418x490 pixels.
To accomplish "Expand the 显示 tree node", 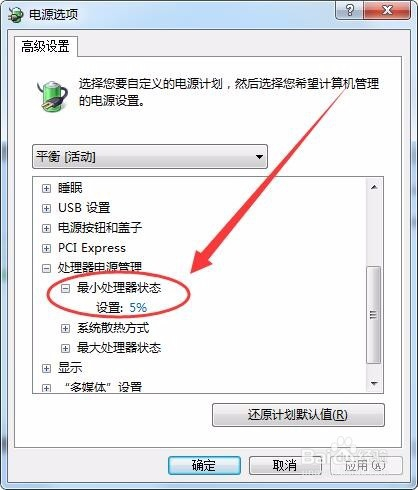I will (x=46, y=368).
